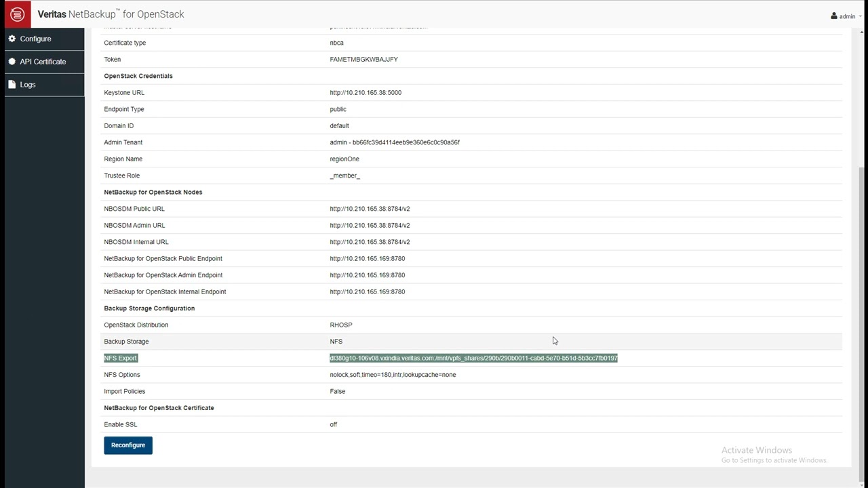Select the NFS Options value nolock,soft,timeo=180
Viewport: 868px width, 488px height.
(x=393, y=375)
